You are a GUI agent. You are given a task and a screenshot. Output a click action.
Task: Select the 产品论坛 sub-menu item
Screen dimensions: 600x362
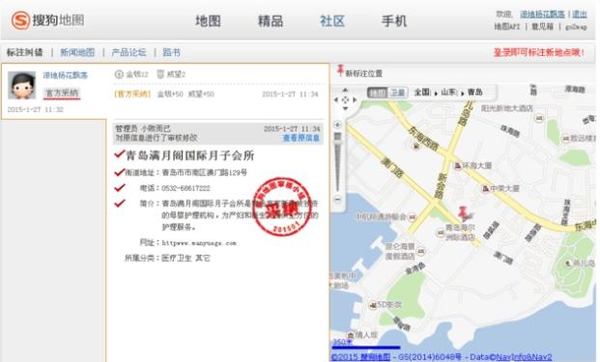129,52
